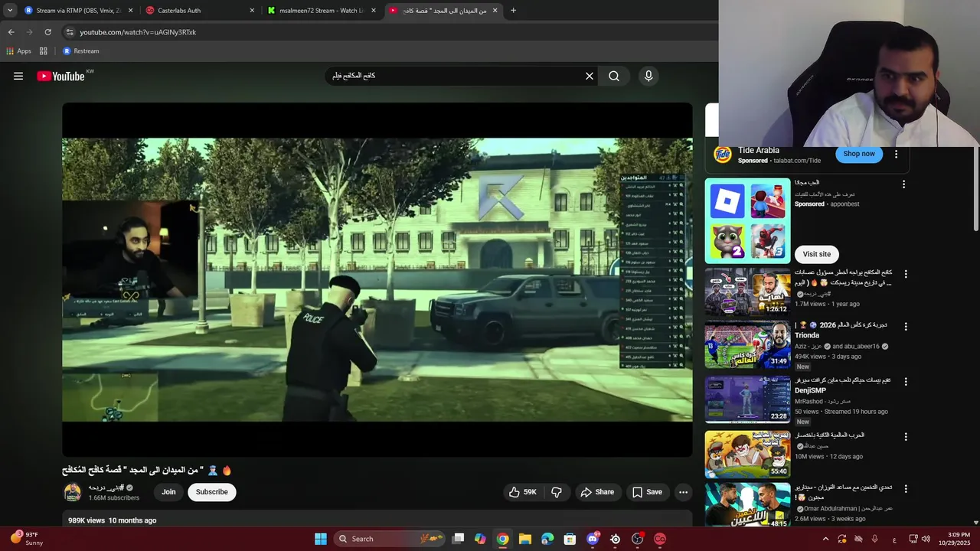980x551 pixels.
Task: Subscribe to the channel
Action: pos(211,492)
